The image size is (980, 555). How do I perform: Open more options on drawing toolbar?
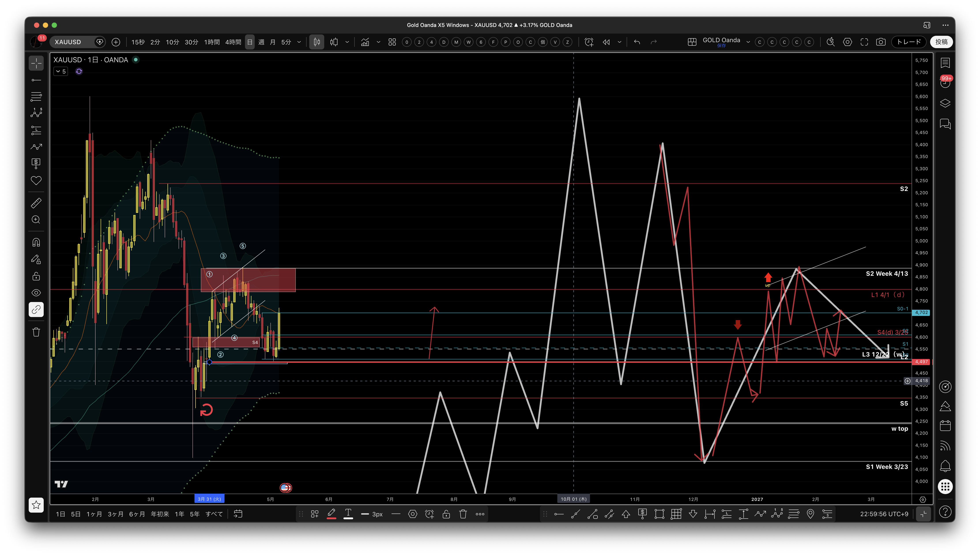pyautogui.click(x=480, y=514)
